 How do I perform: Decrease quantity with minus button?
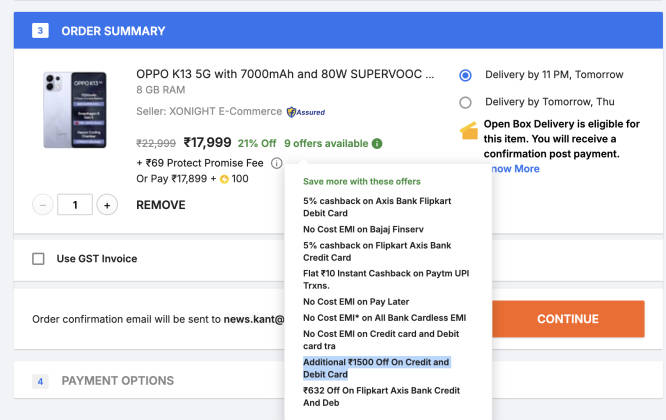tap(43, 205)
